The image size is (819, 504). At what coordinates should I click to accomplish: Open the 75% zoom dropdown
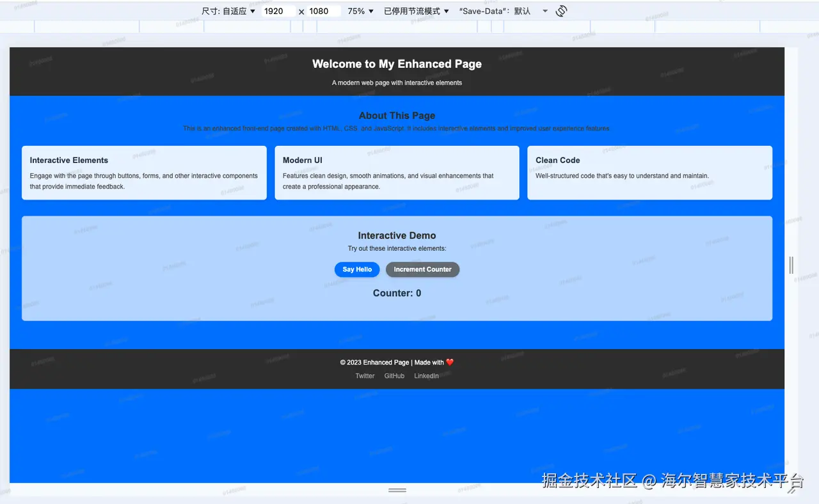(x=361, y=11)
